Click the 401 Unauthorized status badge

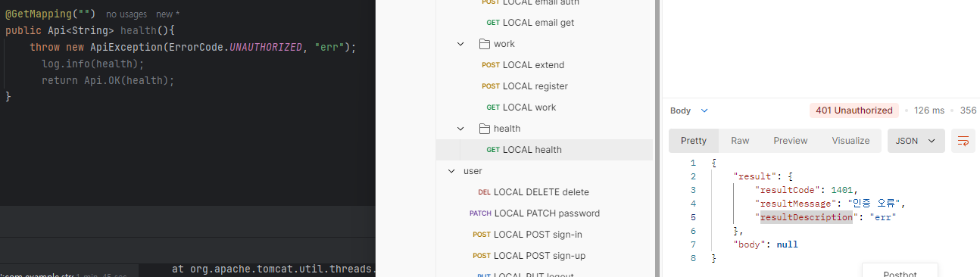854,110
